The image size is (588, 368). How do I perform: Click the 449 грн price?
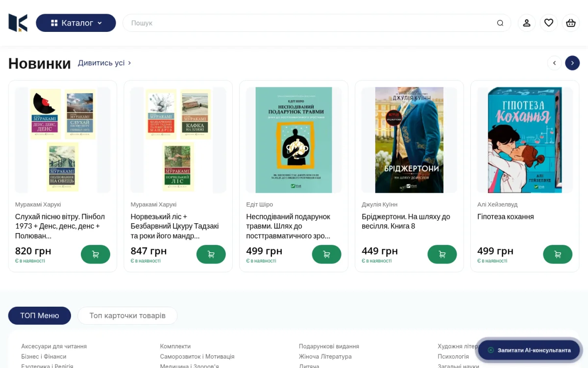(x=380, y=251)
